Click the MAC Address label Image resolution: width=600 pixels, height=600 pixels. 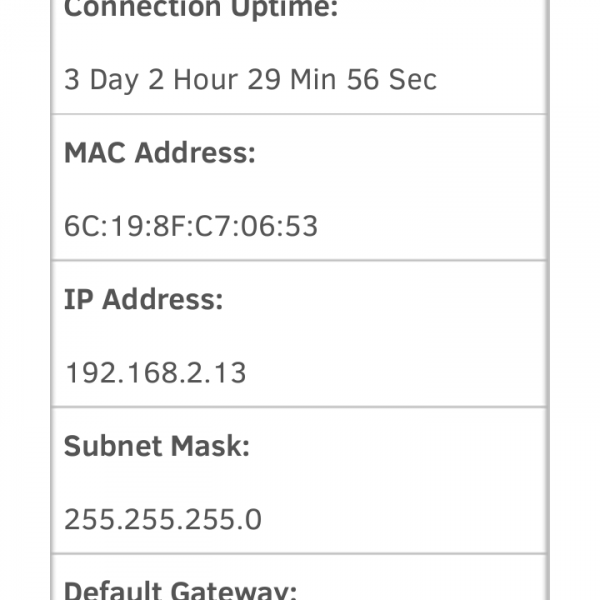(x=160, y=153)
